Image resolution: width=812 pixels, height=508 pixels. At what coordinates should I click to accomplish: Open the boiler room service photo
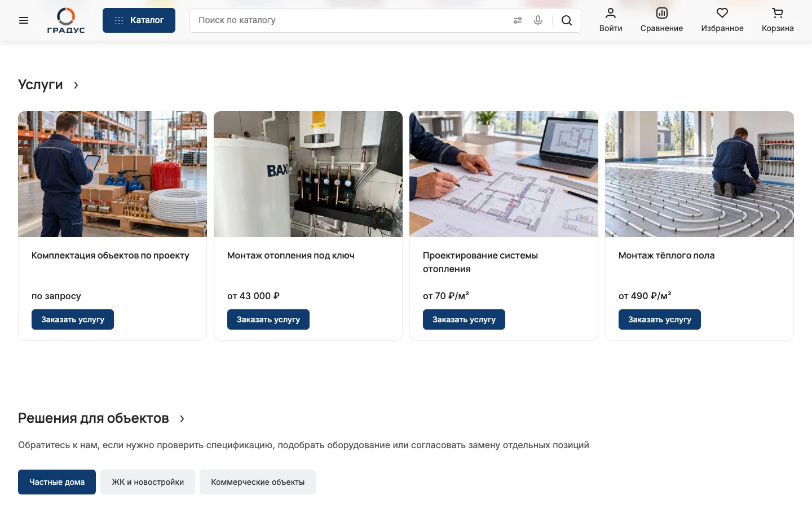(x=308, y=174)
